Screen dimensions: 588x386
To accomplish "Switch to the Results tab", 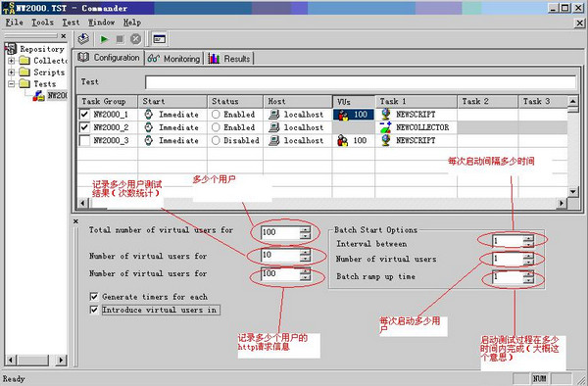I will (x=229, y=59).
